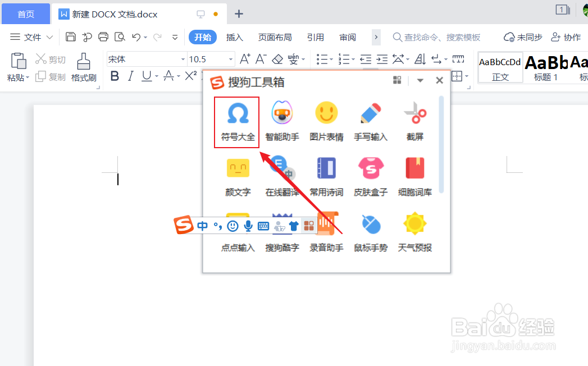Viewport: 588px width, 366px height.
Task: Decrease font size
Action: pos(261,59)
